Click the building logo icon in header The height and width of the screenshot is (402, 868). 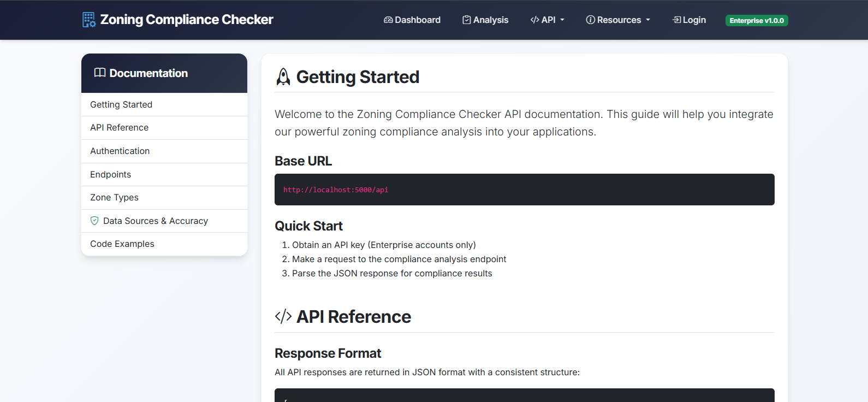(x=89, y=20)
